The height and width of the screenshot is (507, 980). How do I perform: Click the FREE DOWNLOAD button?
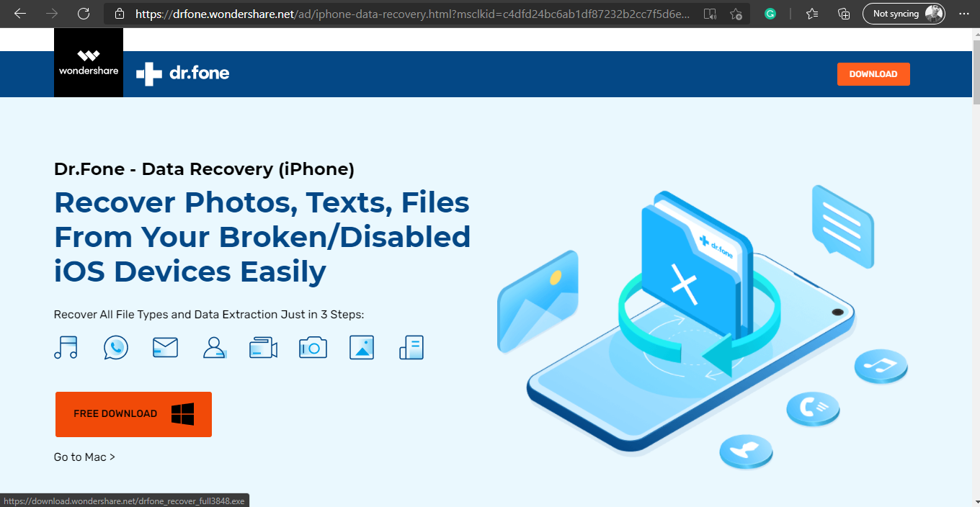coord(133,414)
